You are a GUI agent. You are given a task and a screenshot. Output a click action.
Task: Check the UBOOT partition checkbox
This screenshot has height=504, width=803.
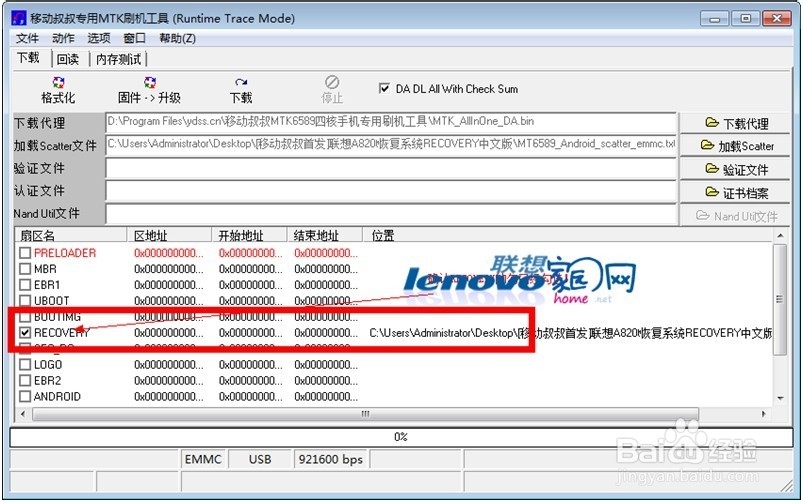[25, 300]
